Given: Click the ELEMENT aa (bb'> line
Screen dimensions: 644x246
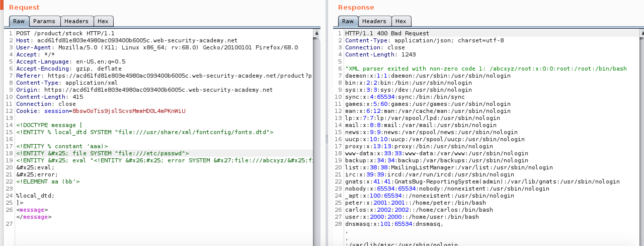Looking at the screenshot, I should [48, 181].
